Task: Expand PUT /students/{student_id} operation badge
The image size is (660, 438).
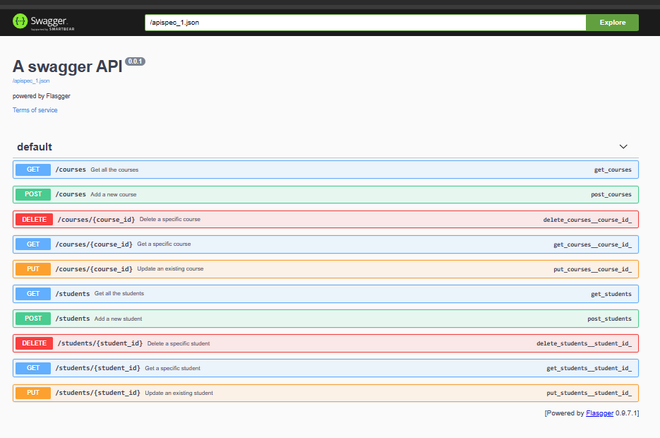Action: click(33, 393)
